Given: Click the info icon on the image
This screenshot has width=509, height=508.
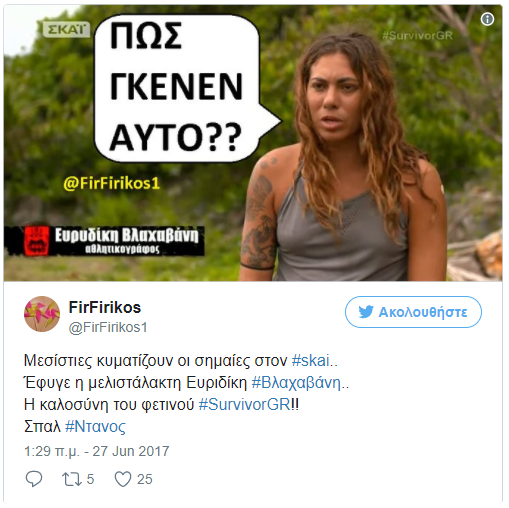Looking at the screenshot, I should point(487,19).
